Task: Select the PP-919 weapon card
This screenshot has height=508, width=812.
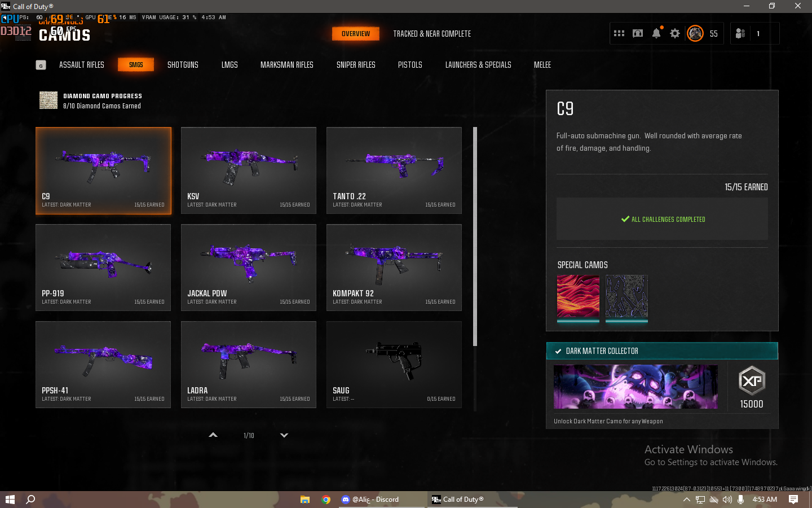Action: (103, 268)
